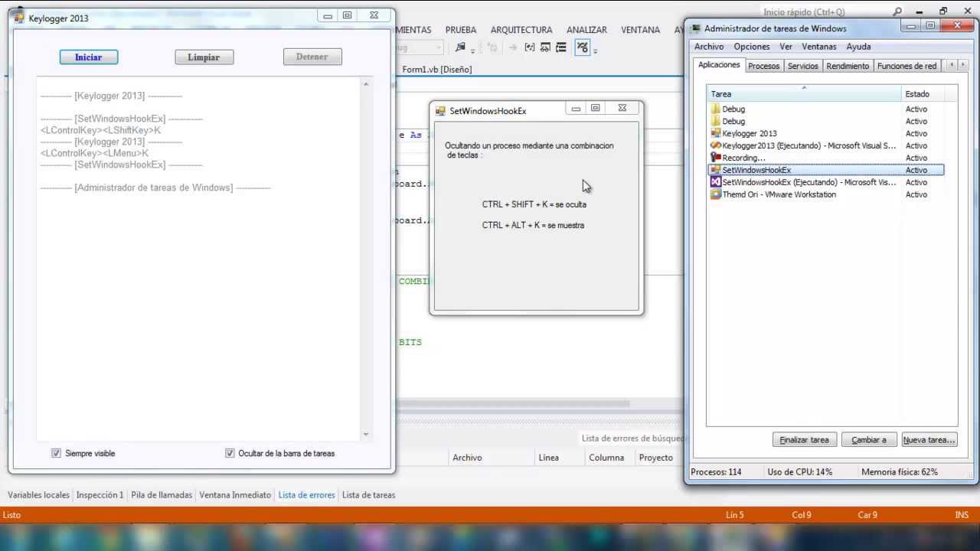
Task: Switch to the Servicios tab
Action: [x=802, y=67]
